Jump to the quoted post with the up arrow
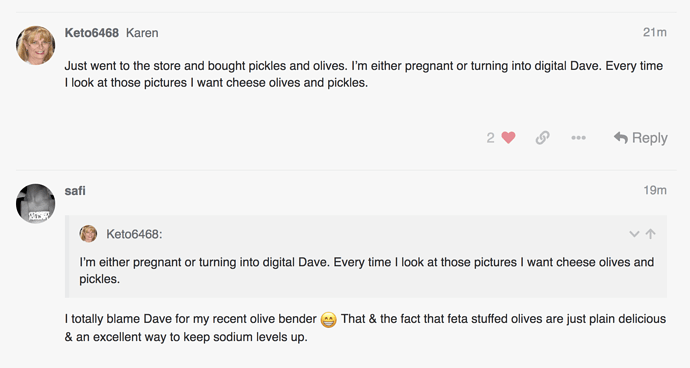Image resolution: width=690 pixels, height=368 pixels. [x=650, y=234]
